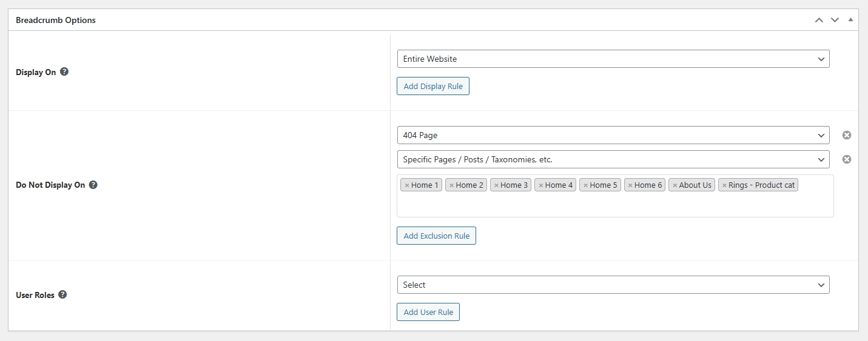Open the 404 Page dropdown
The width and height of the screenshot is (868, 341).
613,135
